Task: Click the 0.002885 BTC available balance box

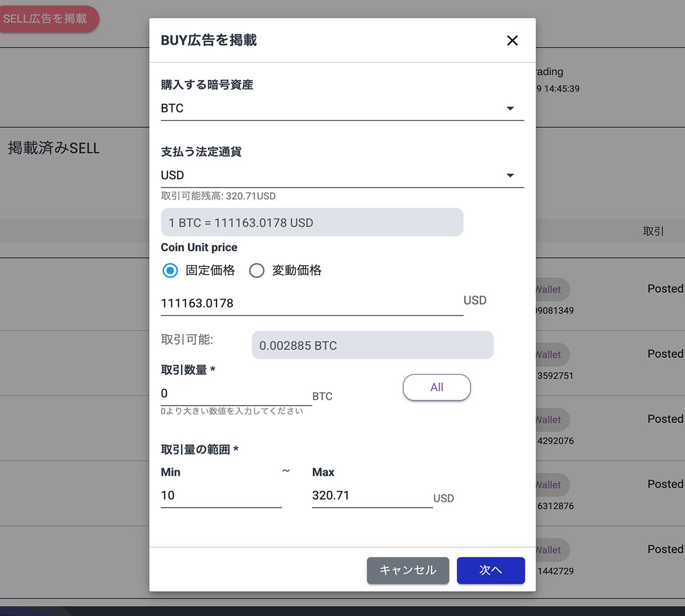Action: 372,346
